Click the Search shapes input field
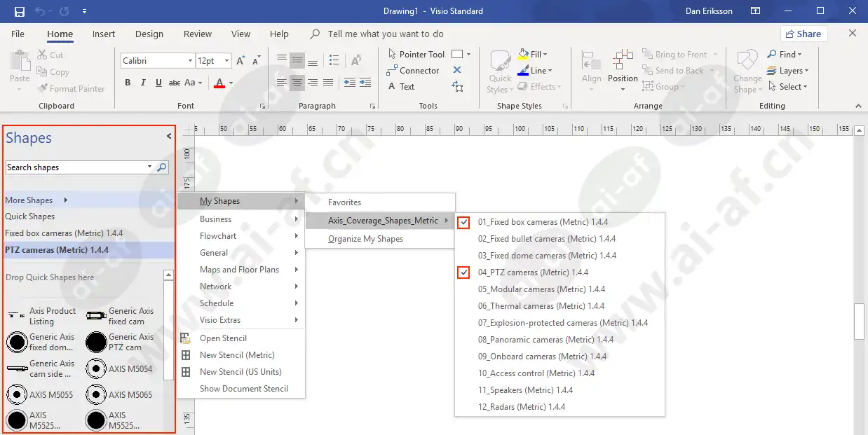The height and width of the screenshot is (435, 868). point(76,167)
